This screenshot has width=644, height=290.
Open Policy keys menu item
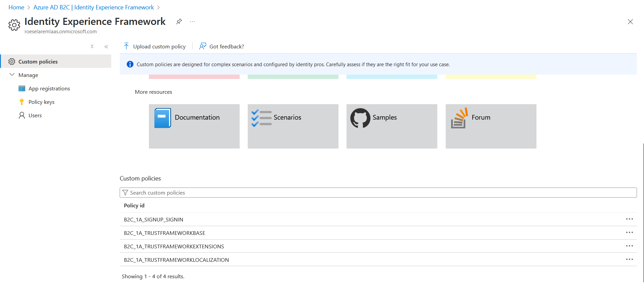(x=41, y=102)
